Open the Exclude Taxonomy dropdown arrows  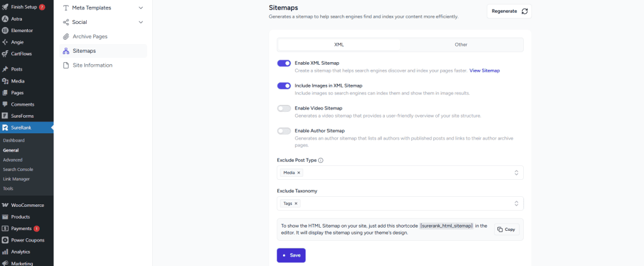516,203
